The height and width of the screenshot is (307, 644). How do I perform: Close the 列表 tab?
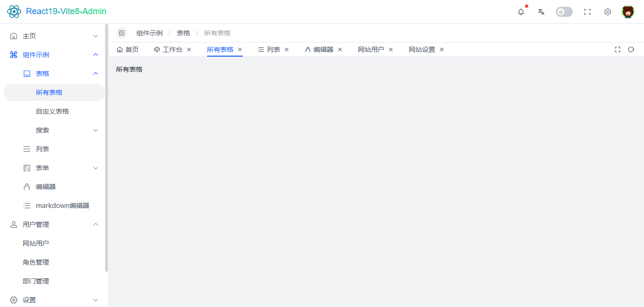(287, 50)
